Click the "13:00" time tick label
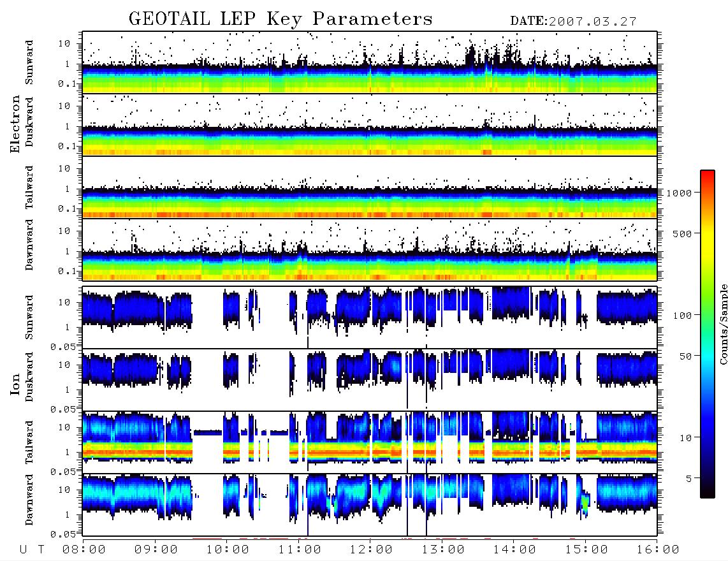Image resolution: width=728 pixels, height=561 pixels. point(443,550)
